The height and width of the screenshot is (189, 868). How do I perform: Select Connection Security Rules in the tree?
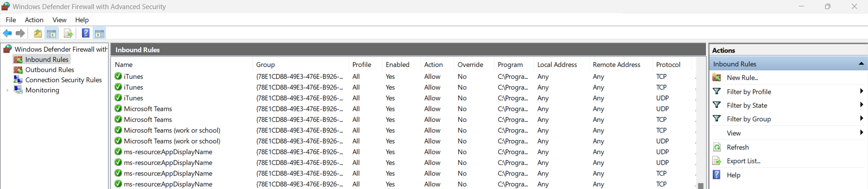tap(63, 80)
